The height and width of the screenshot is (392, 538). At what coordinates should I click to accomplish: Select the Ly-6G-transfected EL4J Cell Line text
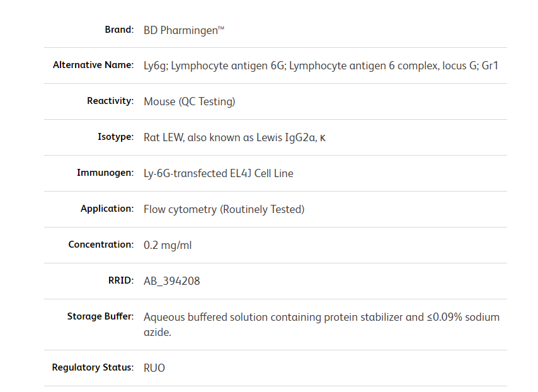pyautogui.click(x=218, y=173)
